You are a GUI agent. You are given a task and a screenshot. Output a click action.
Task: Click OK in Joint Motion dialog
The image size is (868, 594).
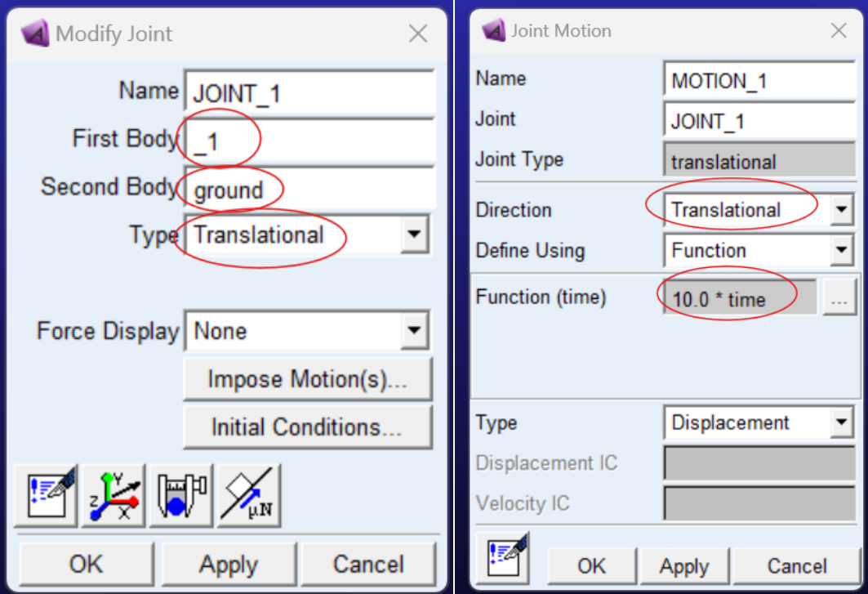click(x=592, y=566)
